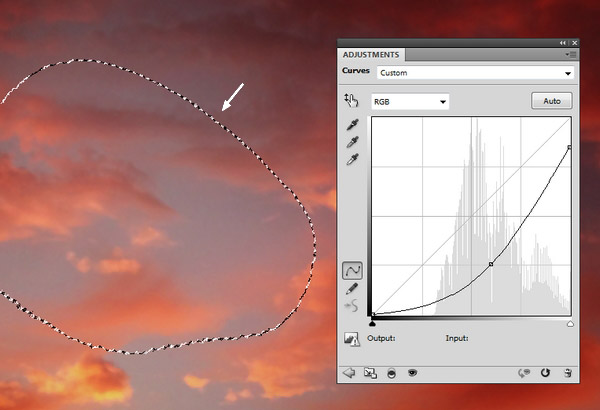Pick the white point eyedropper
This screenshot has width=600, height=410.
click(351, 160)
